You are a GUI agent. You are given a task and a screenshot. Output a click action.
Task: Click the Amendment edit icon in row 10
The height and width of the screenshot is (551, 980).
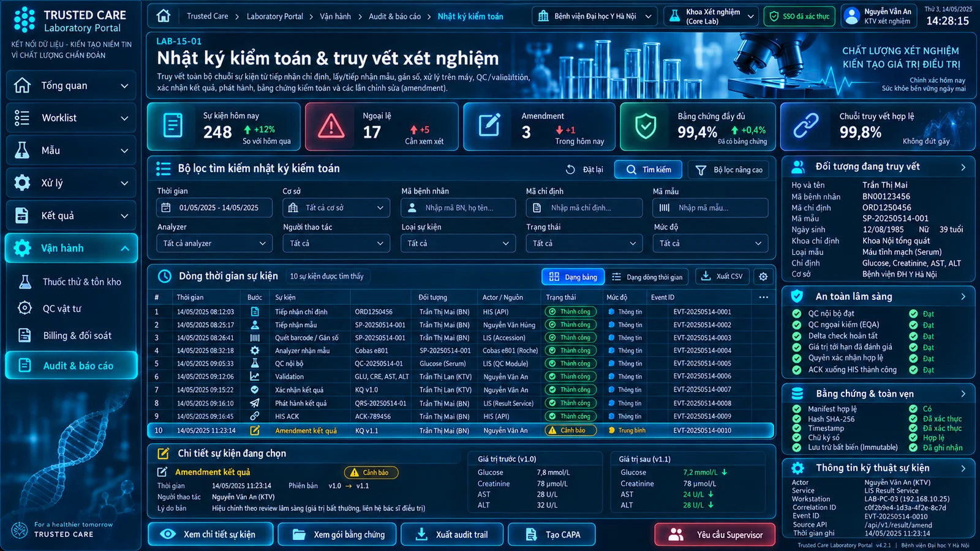point(255,430)
